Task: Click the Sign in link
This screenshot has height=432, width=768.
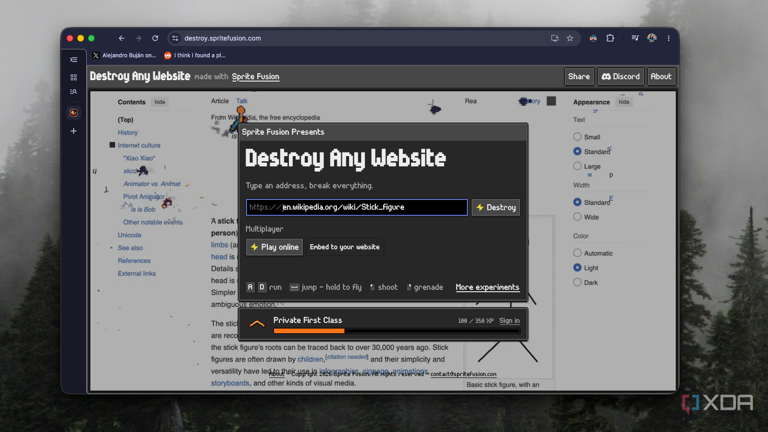Action: click(509, 321)
